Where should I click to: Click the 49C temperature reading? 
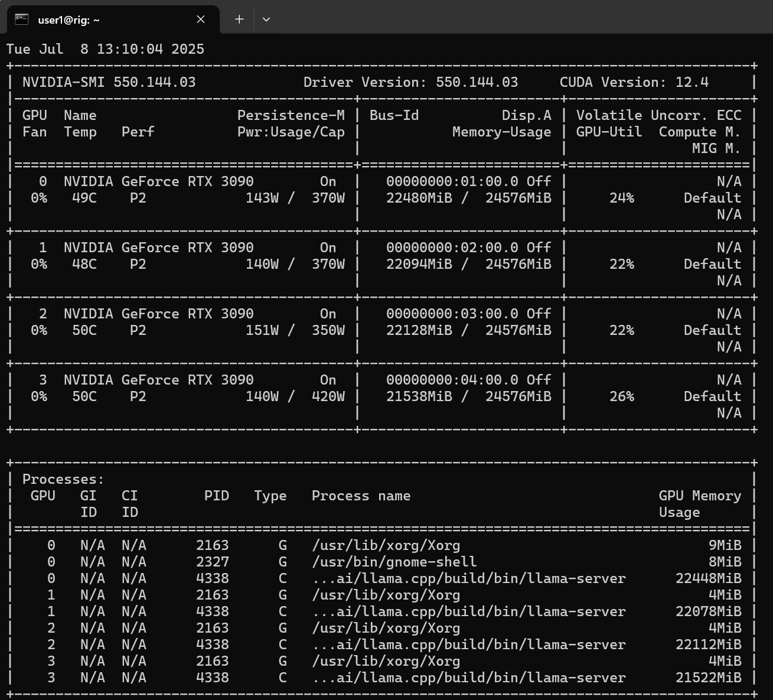coord(84,198)
